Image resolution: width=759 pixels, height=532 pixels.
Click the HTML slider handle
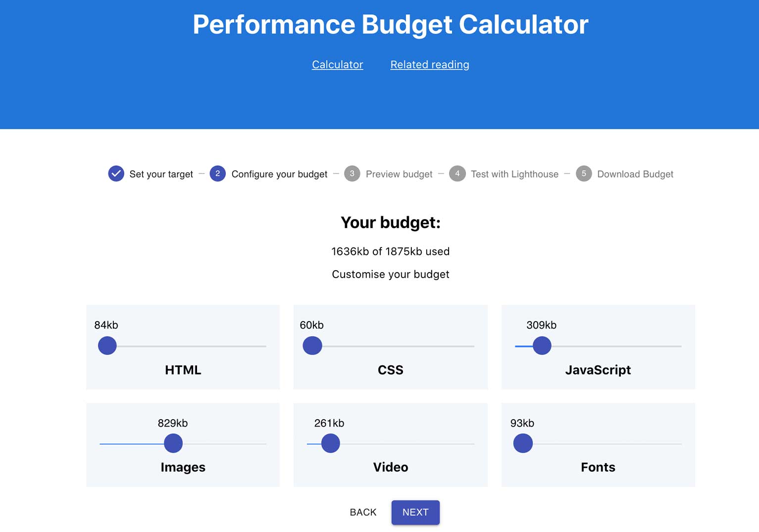click(107, 345)
